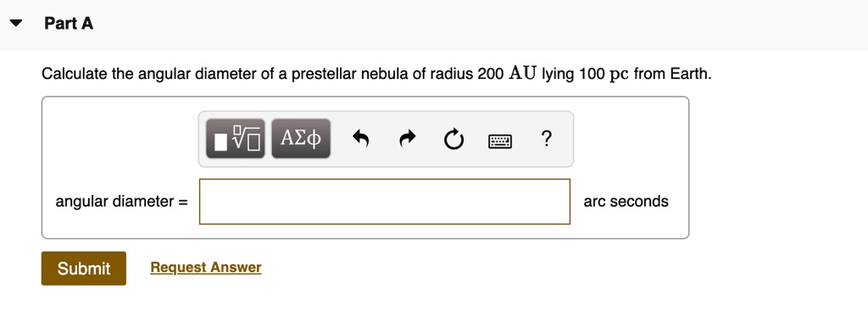Click the Part A section header title
This screenshot has width=868, height=317.
pyautogui.click(x=69, y=23)
